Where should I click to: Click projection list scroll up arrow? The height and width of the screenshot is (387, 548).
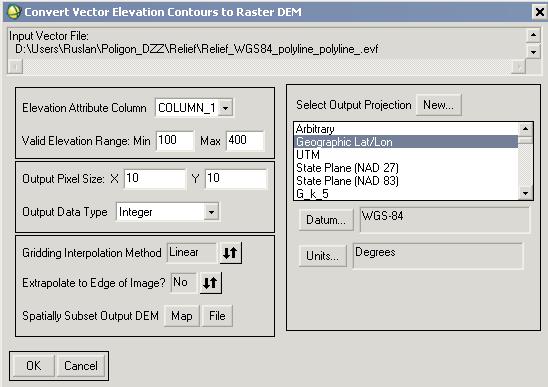pyautogui.click(x=525, y=129)
